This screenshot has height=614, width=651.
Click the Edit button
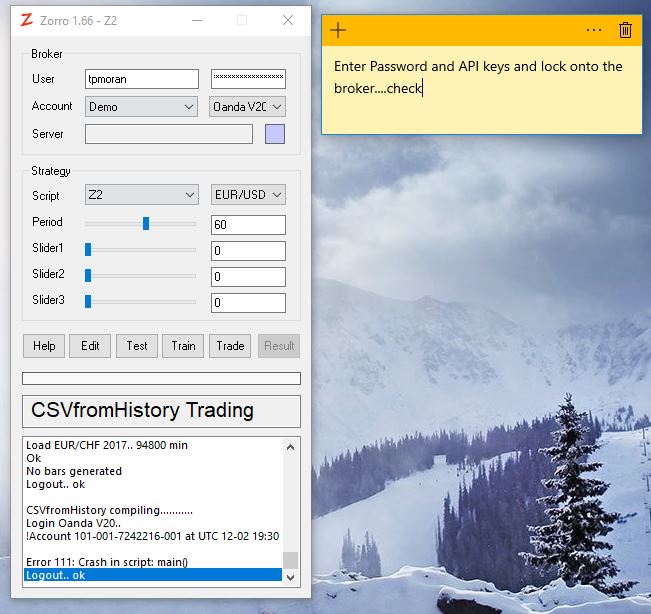coord(90,346)
